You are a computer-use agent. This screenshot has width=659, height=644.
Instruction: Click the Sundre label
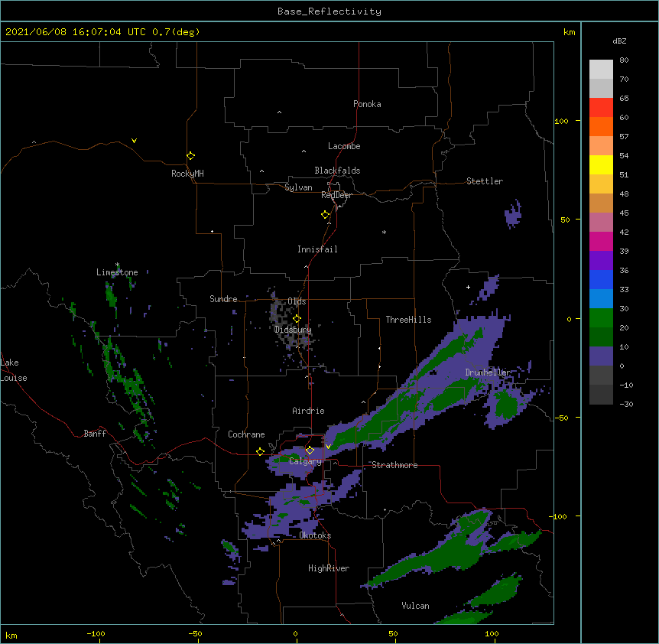point(223,299)
